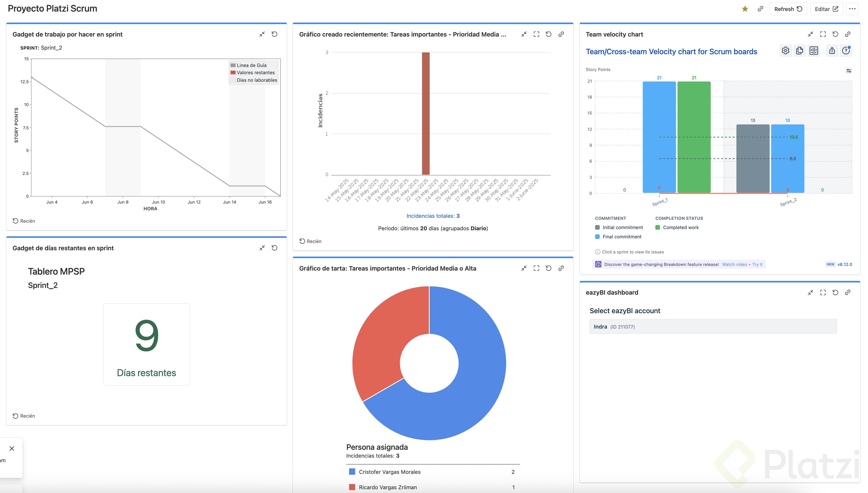Click the Refresh dashboard button
Image resolution: width=868 pixels, height=493 pixels.
tap(788, 9)
